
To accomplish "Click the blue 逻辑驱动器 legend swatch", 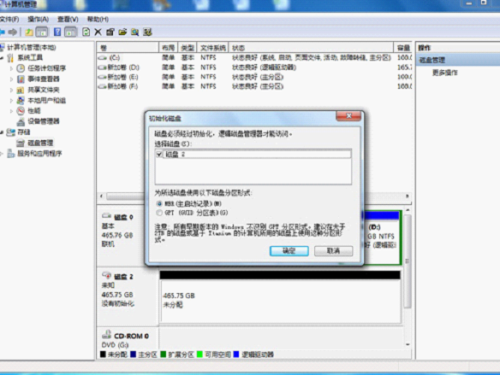I will tap(236, 354).
